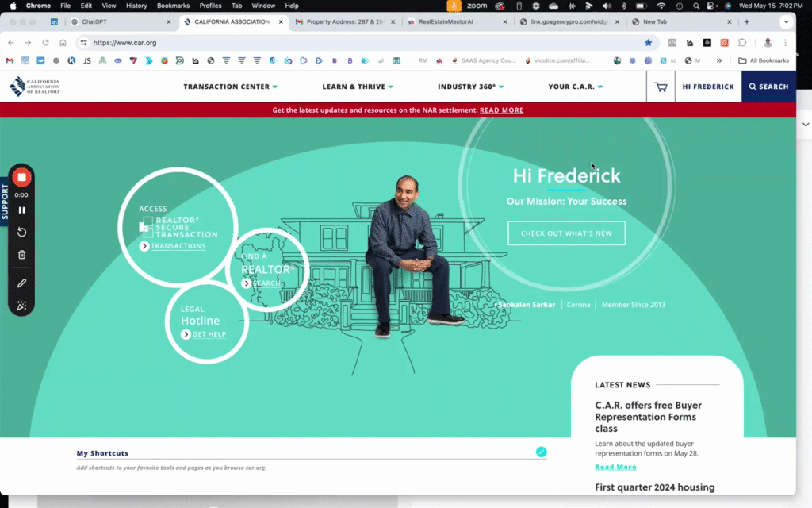Open Wi-Fi status in menu bar

tap(661, 6)
